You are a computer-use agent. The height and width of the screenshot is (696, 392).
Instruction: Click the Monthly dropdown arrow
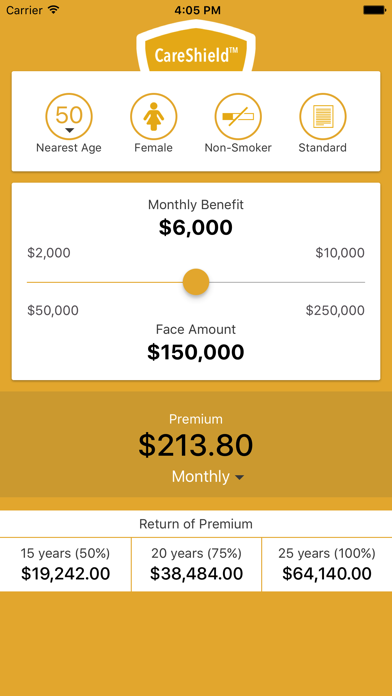pos(239,478)
